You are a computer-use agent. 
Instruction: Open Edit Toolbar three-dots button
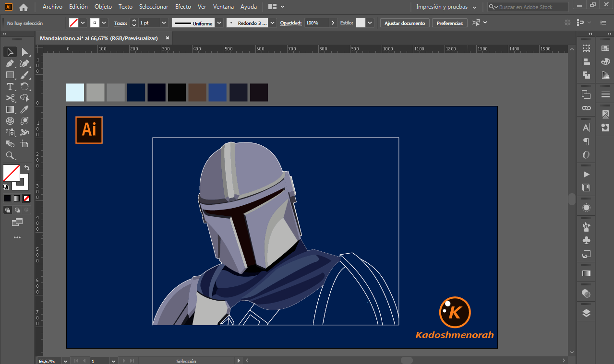click(x=17, y=237)
